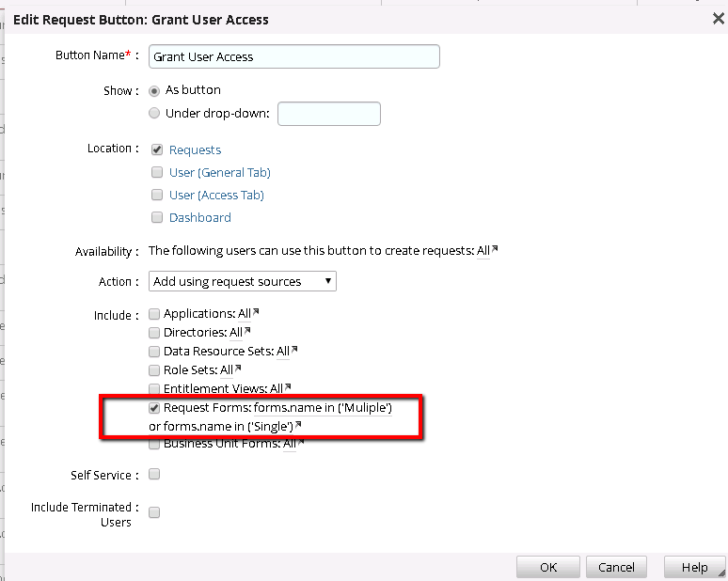The image size is (728, 581).
Task: Click into the Button Name text field
Action: (293, 56)
